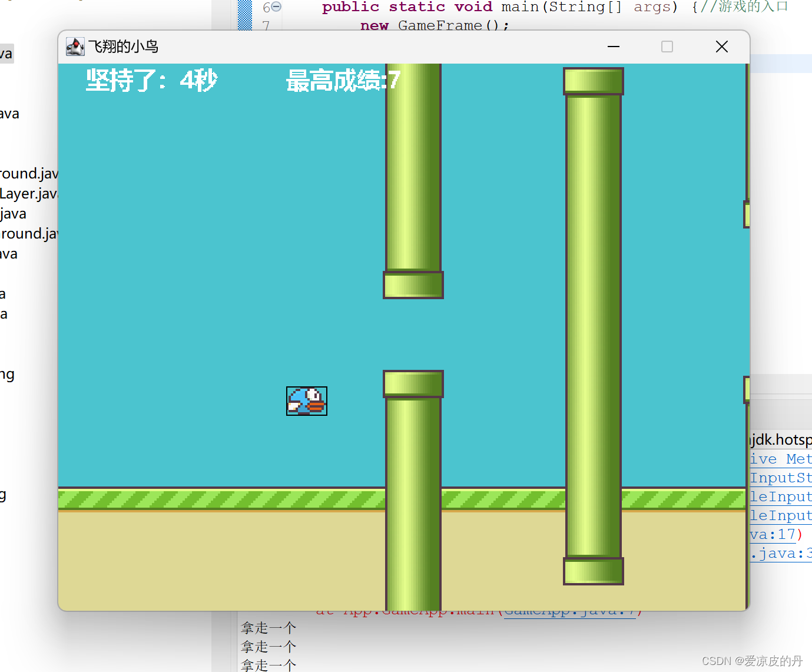The image size is (812, 672).
Task: Click the 'ive Met' link in console
Action: click(x=781, y=459)
